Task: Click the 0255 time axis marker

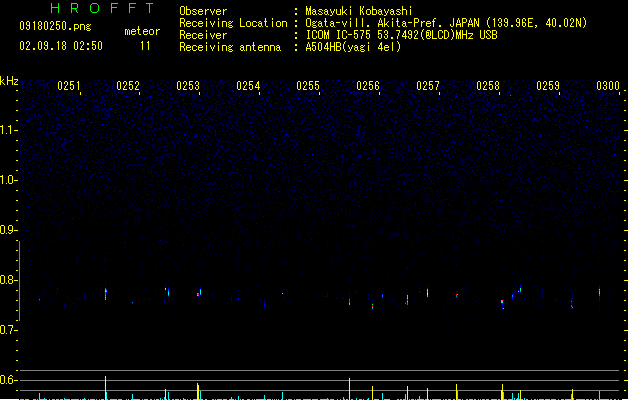Action: tap(308, 86)
